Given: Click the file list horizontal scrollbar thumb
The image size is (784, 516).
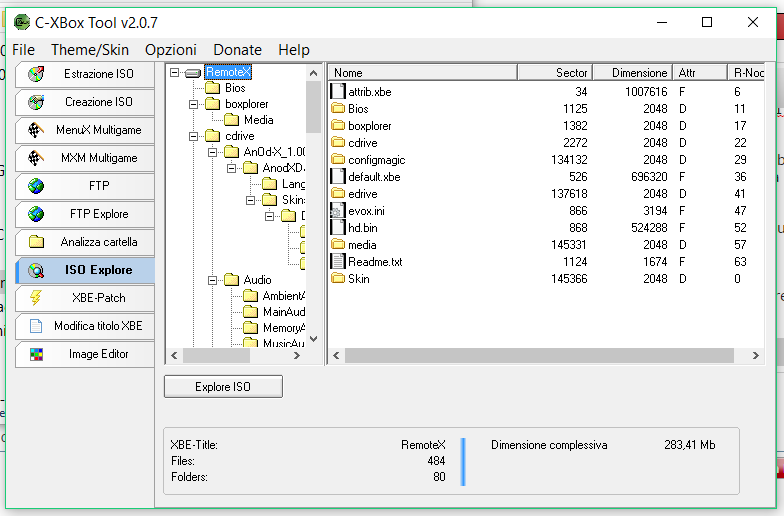Looking at the screenshot, I should (539, 356).
